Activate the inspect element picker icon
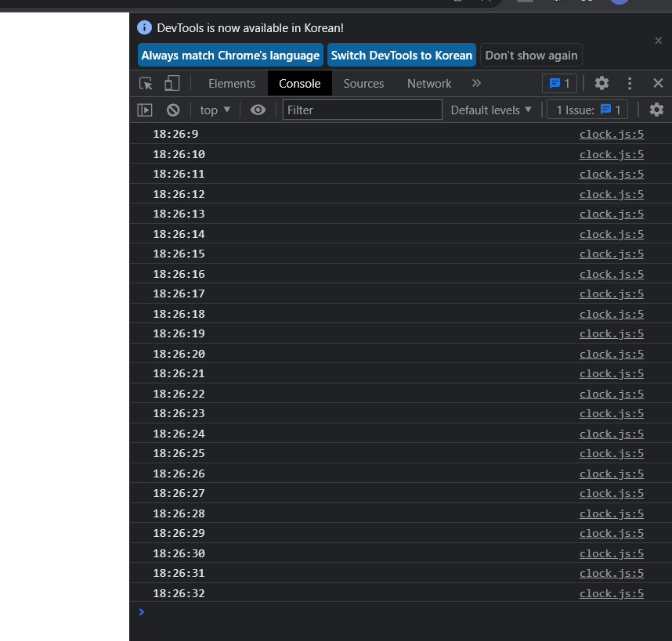Viewport: 672px width, 641px height. pyautogui.click(x=146, y=84)
